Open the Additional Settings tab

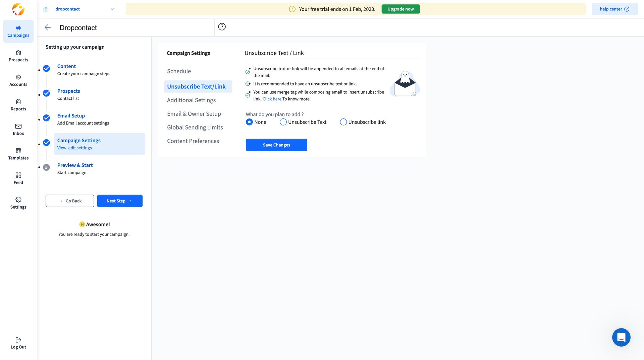[x=191, y=100]
